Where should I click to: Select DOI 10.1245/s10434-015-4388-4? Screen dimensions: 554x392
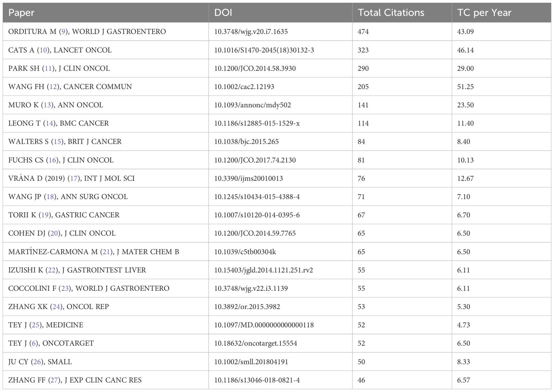257,196
